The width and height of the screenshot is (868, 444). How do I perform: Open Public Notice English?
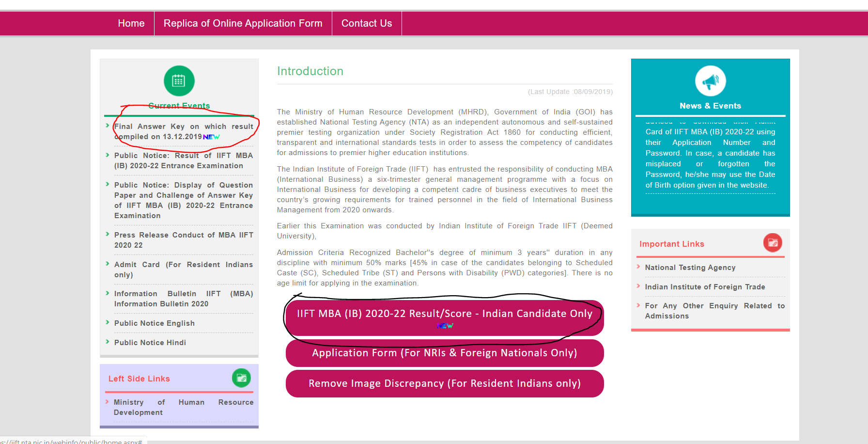point(155,323)
